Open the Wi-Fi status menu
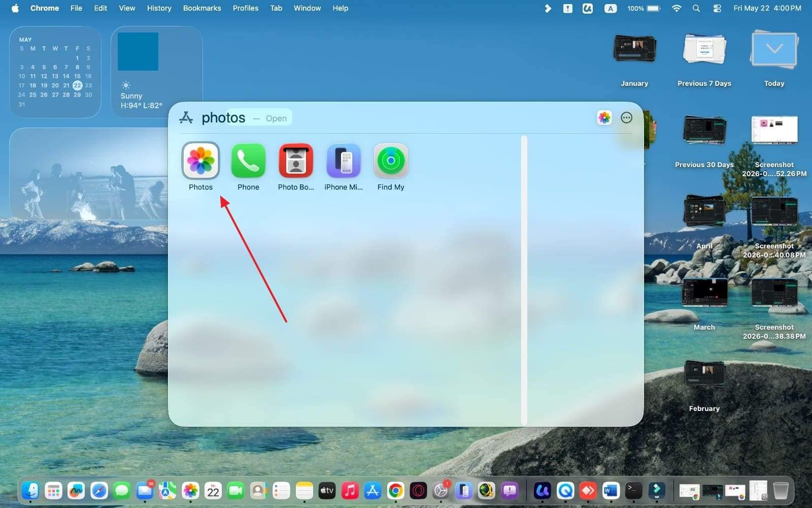Image resolution: width=812 pixels, height=508 pixels. coord(676,8)
